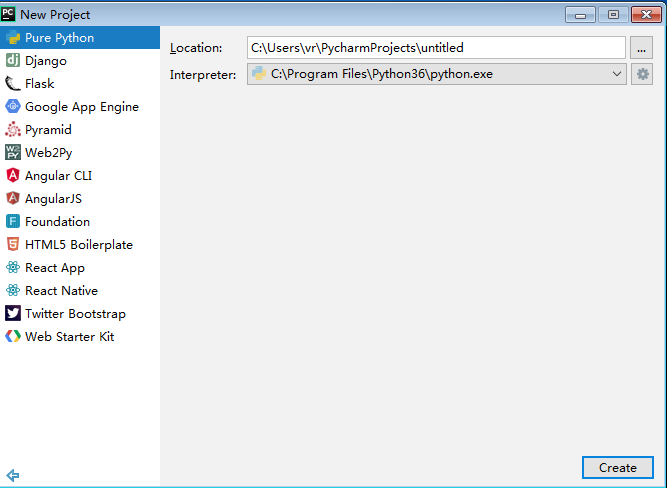Select Pure Python project type

(x=60, y=38)
